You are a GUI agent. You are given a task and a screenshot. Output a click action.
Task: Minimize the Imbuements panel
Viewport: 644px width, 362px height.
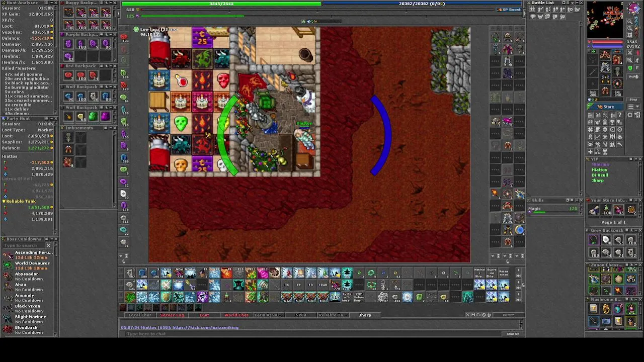(x=110, y=128)
